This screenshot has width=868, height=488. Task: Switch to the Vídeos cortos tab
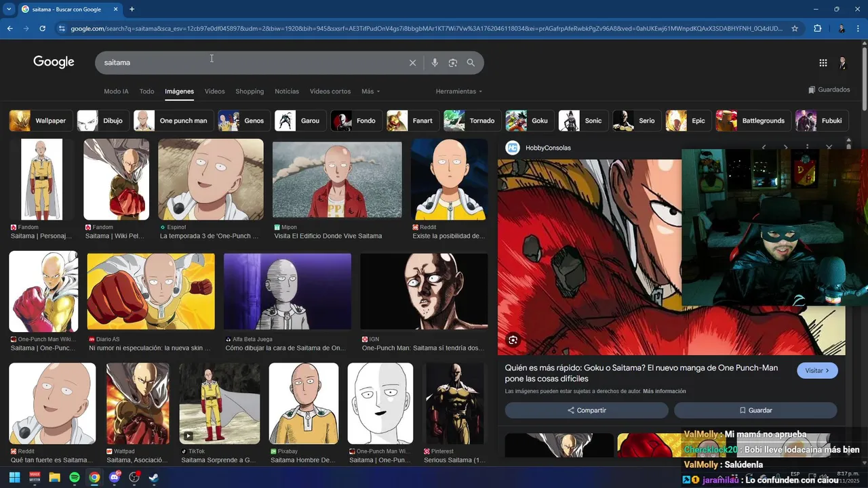coord(330,91)
